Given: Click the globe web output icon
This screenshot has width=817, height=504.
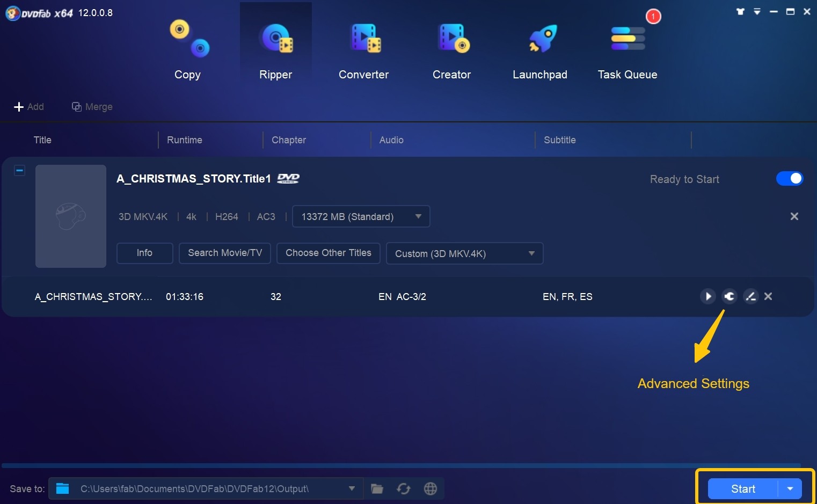Looking at the screenshot, I should click(431, 488).
